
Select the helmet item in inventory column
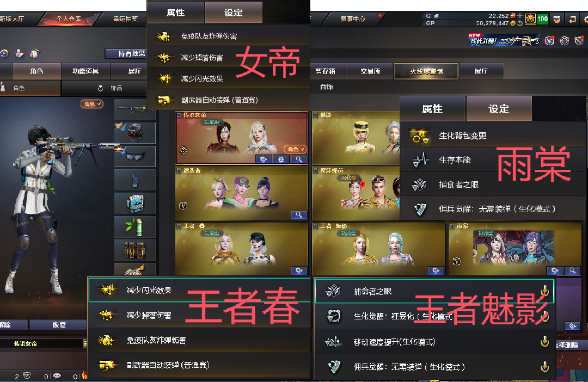pos(135,132)
